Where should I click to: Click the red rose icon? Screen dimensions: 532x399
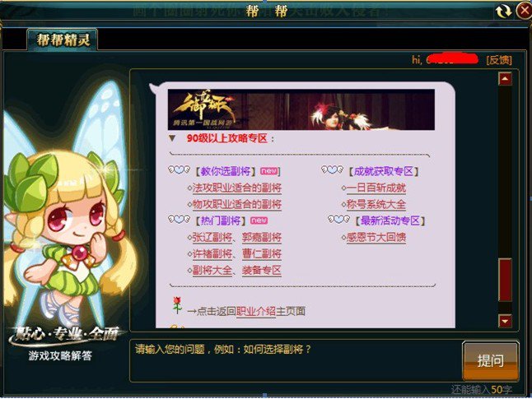177,305
